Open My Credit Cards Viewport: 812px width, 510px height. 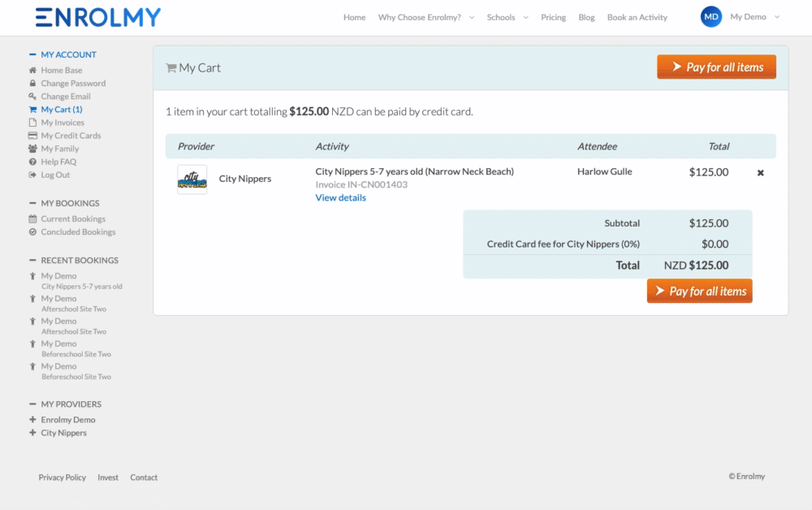pos(71,136)
